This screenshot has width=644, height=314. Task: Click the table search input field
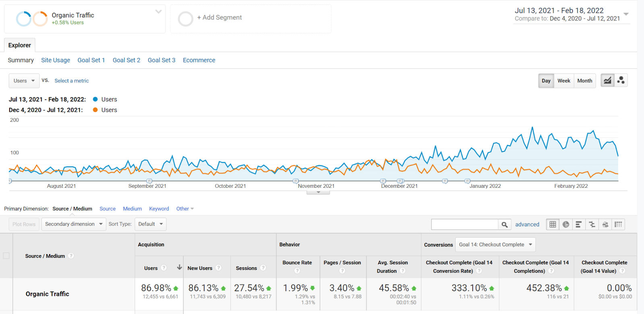(465, 224)
